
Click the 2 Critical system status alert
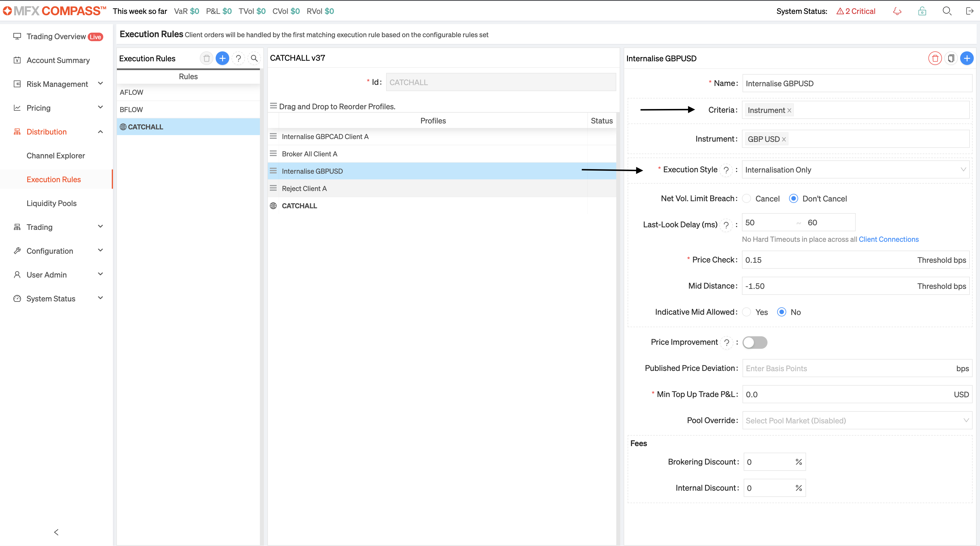(x=856, y=11)
